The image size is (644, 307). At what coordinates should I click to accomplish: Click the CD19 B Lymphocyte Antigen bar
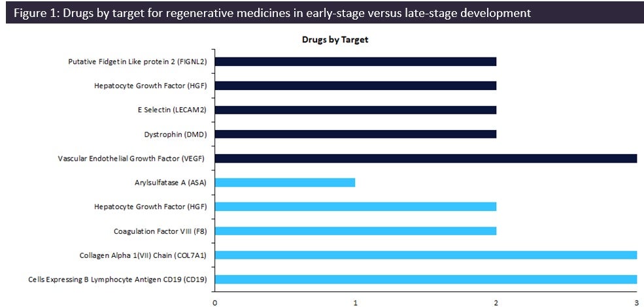pos(426,279)
